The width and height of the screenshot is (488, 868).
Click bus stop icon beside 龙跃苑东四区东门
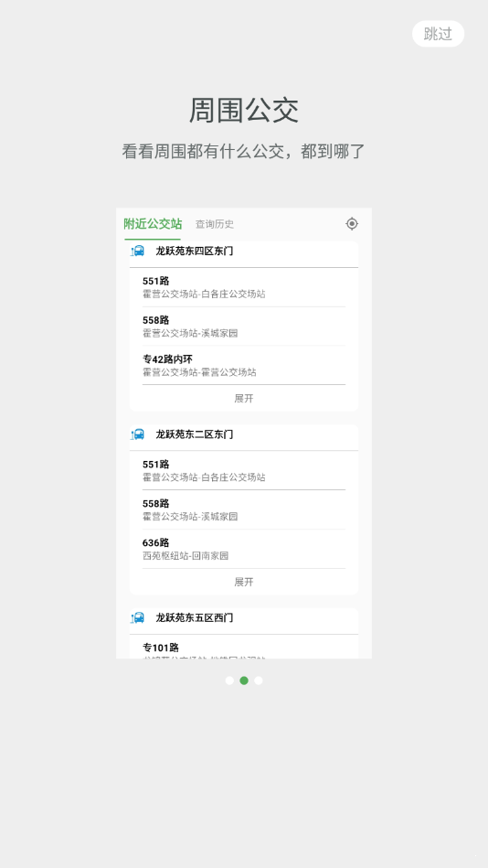(137, 251)
